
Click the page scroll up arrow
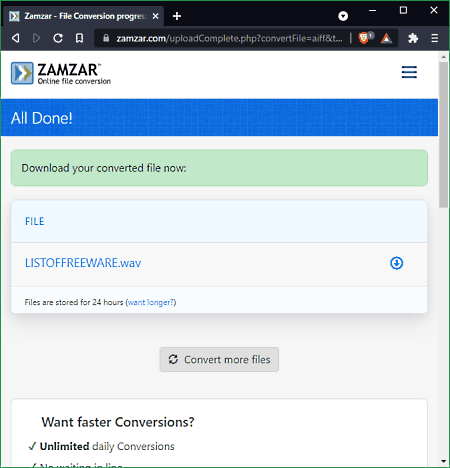pos(443,57)
